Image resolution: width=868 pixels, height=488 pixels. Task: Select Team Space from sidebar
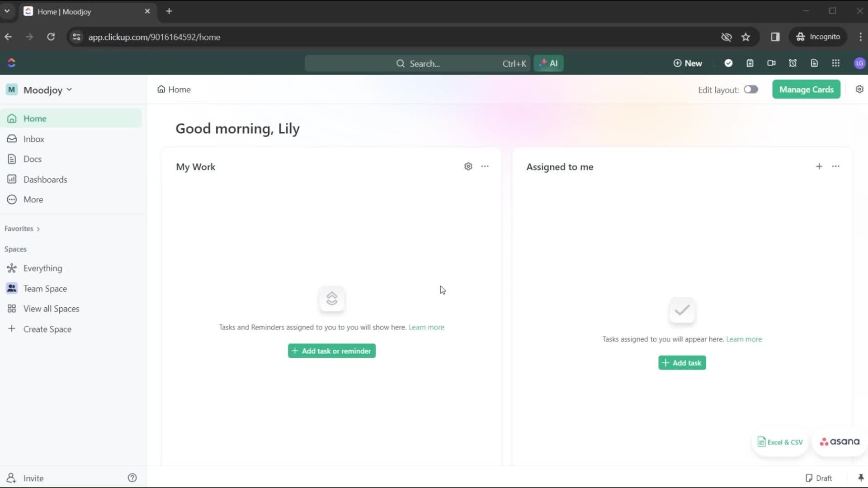(45, 288)
